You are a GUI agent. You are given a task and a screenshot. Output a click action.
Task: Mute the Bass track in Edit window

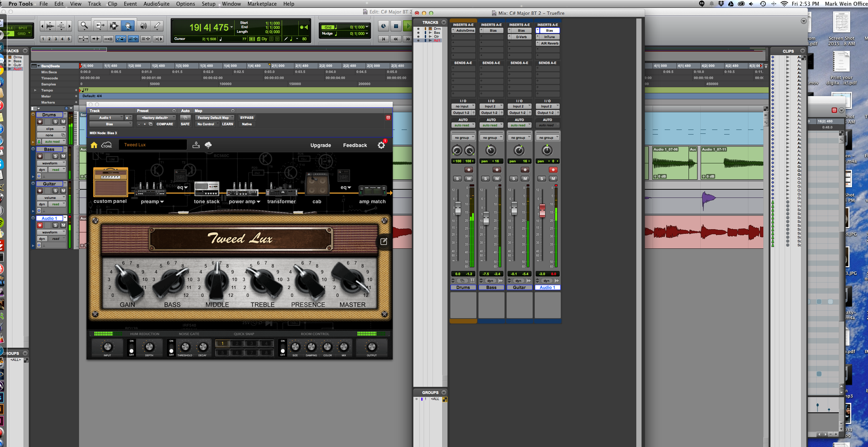click(63, 156)
